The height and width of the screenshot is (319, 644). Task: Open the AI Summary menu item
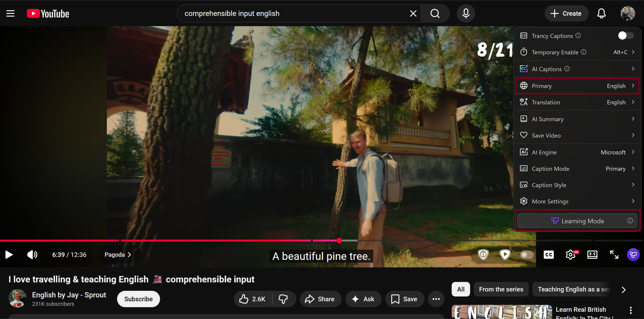(x=577, y=119)
